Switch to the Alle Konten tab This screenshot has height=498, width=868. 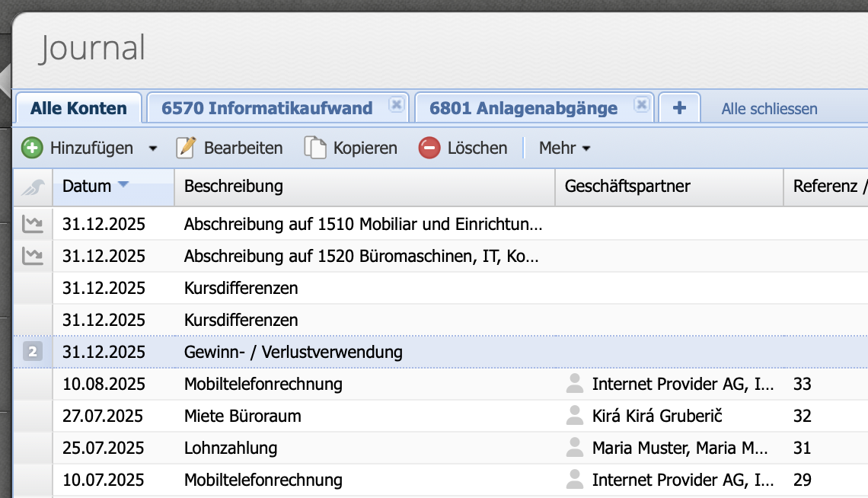click(78, 108)
